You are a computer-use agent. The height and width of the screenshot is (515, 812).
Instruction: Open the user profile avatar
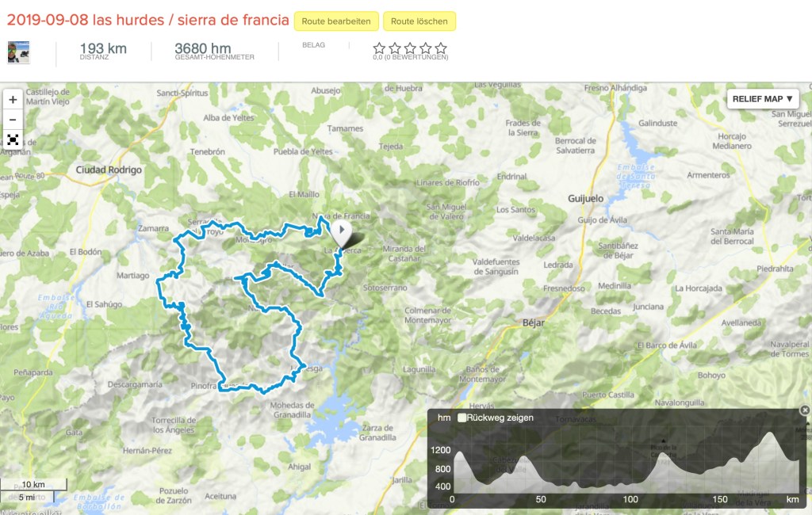19,52
